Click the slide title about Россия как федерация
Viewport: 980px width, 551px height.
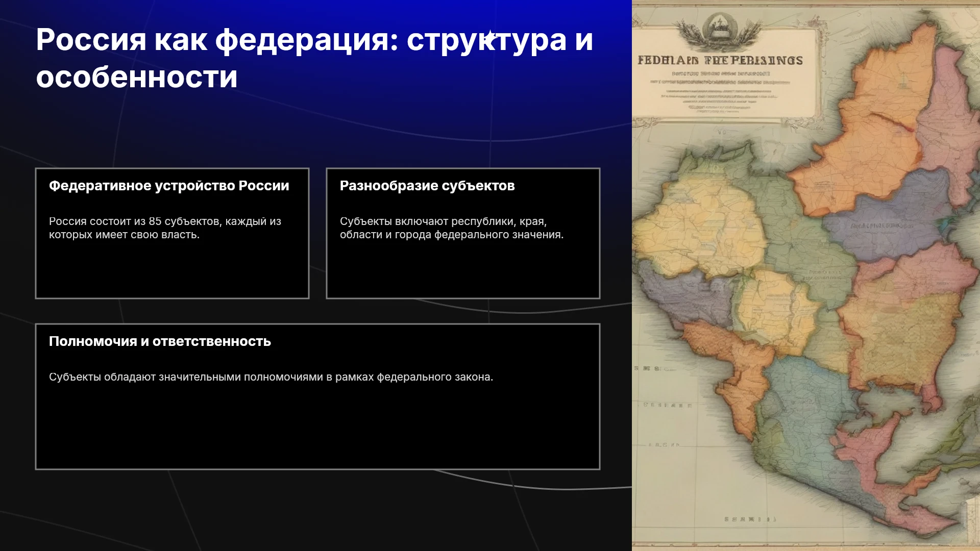click(314, 58)
